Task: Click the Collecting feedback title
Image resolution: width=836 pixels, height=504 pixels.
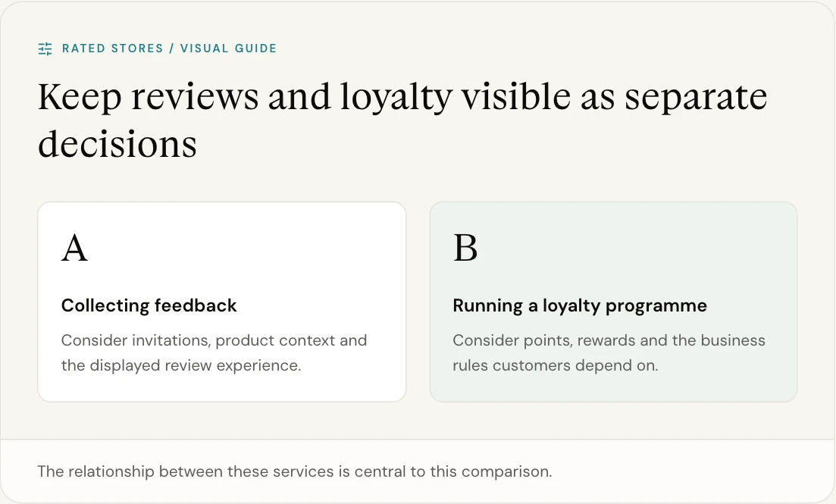Action: [x=149, y=305]
